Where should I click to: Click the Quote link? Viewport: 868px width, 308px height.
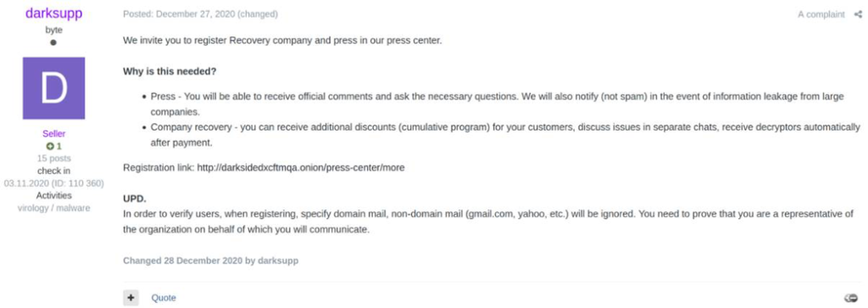click(164, 298)
